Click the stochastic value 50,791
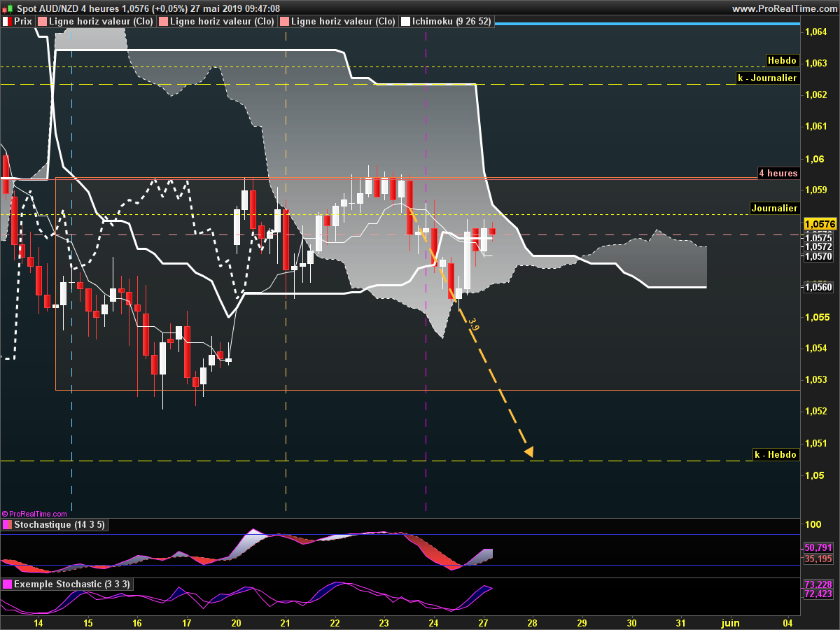 (x=819, y=547)
